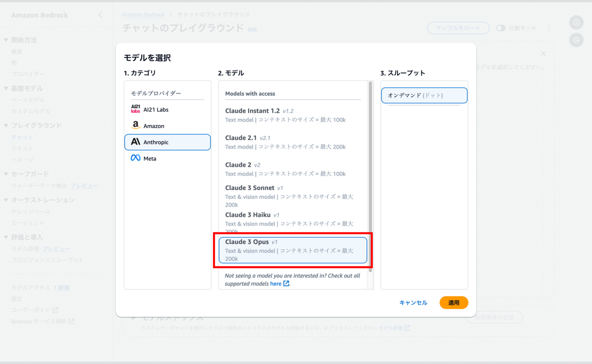Choose Claude 3 Opus model
The width and height of the screenshot is (592, 364).
point(293,251)
